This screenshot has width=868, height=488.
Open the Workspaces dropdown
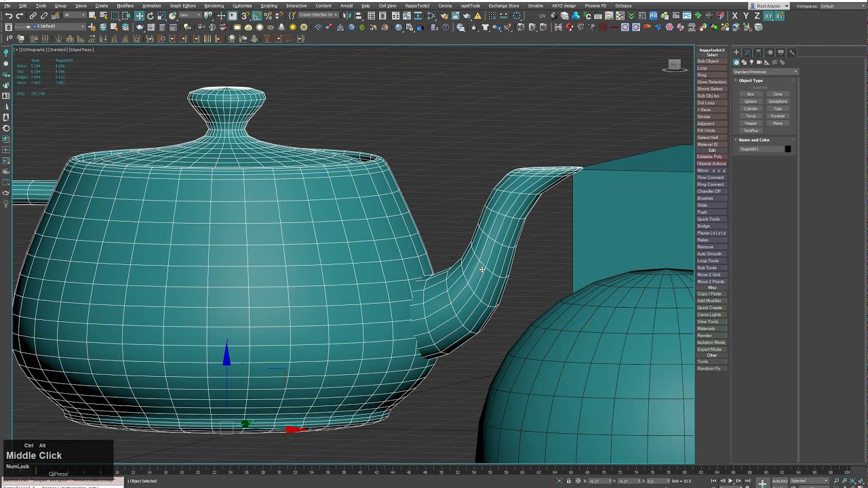(x=841, y=6)
